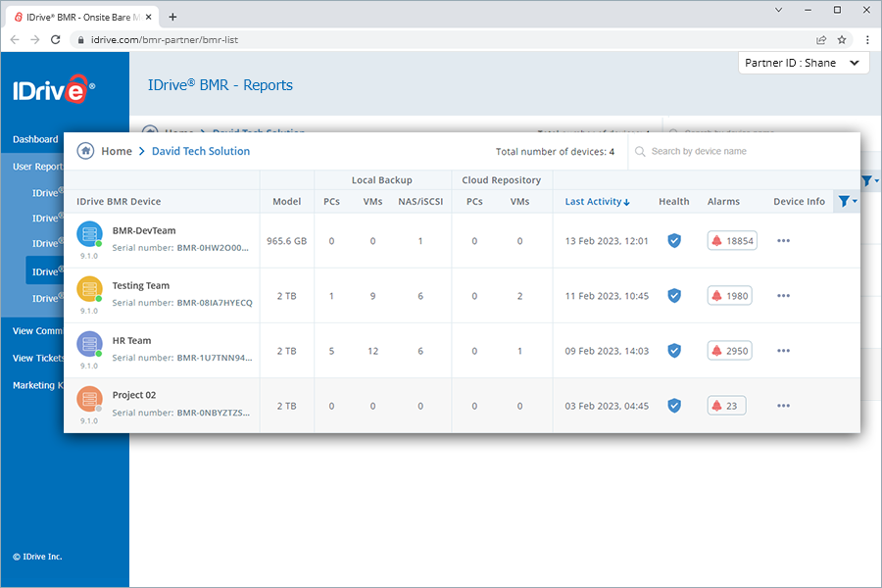
Task: Click the BMR-DevTeam device icon
Action: [x=89, y=234]
